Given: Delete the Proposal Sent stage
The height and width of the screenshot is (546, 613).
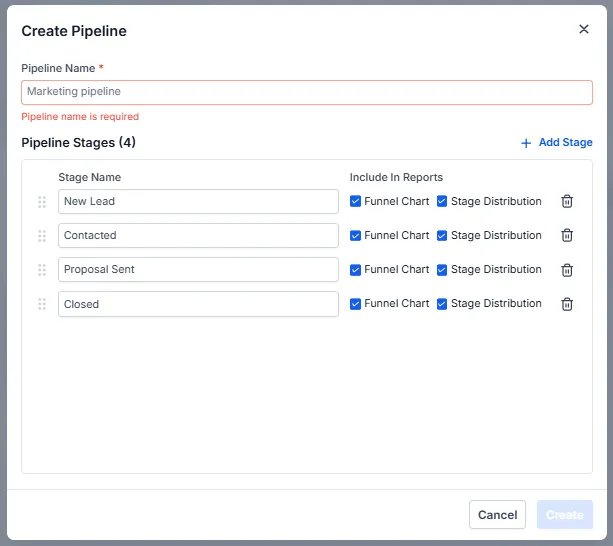Looking at the screenshot, I should tap(567, 270).
